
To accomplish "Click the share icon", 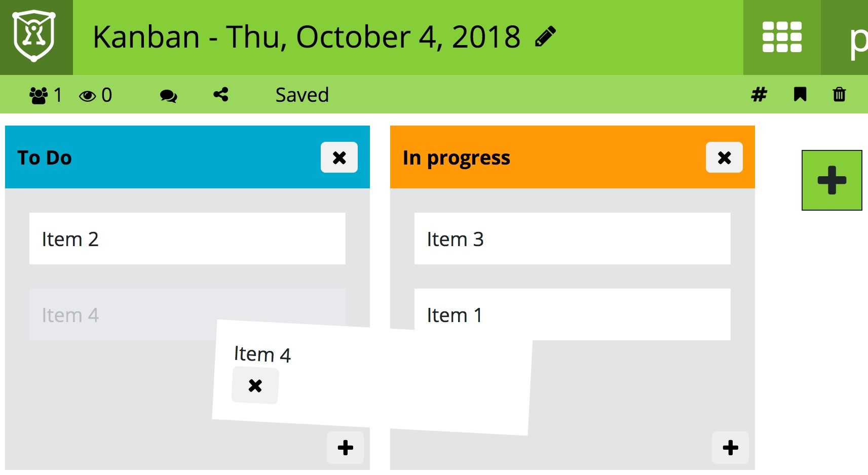I will tap(221, 95).
